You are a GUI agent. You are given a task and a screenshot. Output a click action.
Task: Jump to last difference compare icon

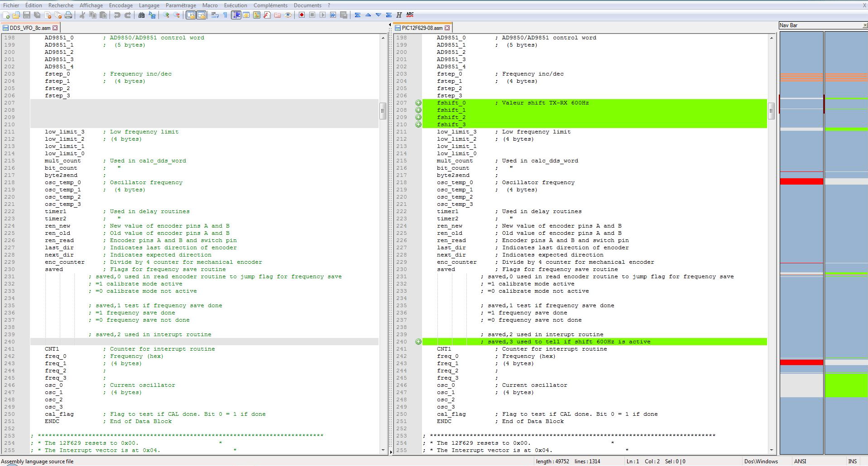[388, 15]
